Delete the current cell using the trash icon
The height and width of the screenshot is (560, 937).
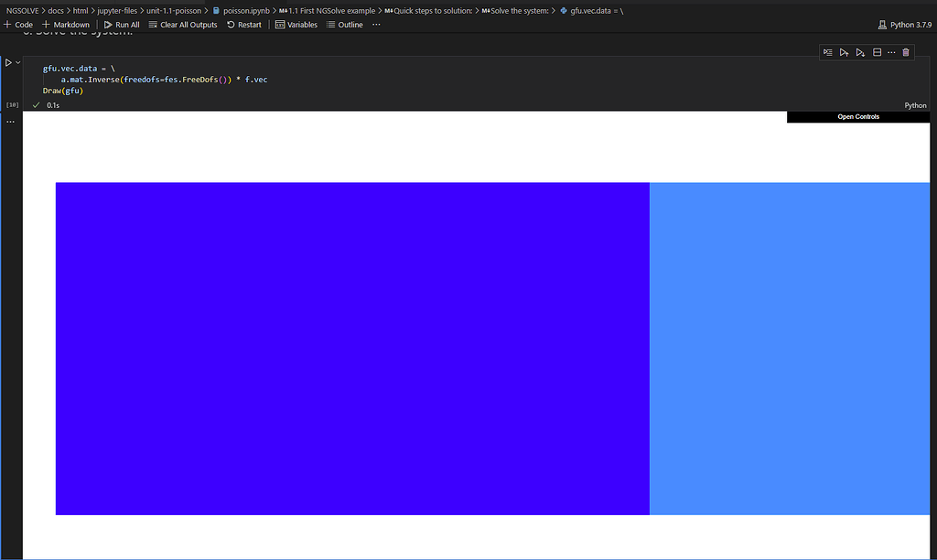pos(906,52)
